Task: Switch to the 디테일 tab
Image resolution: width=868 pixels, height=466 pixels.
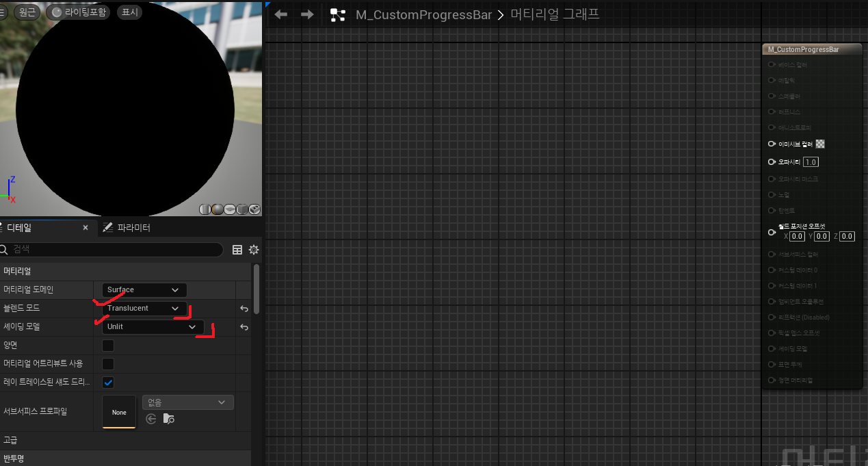Action: [18, 228]
